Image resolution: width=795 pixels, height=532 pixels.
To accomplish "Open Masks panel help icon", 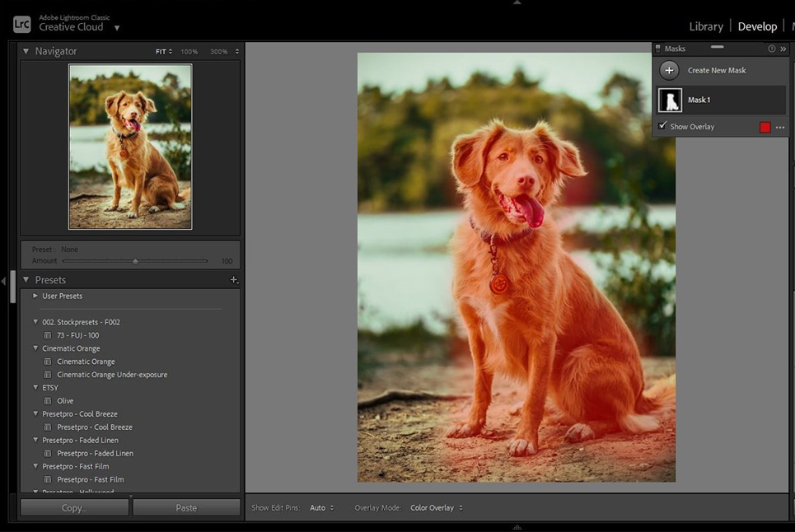I will (771, 49).
